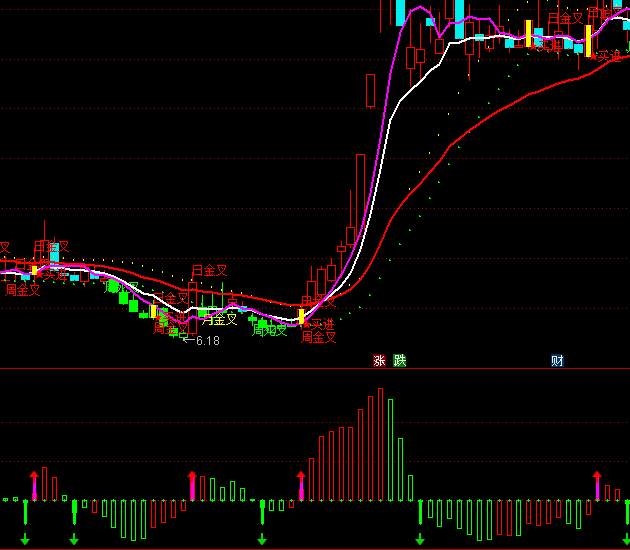Select the large red hollow candle at 6.18 low
This screenshot has width=630, height=550.
click(192, 310)
